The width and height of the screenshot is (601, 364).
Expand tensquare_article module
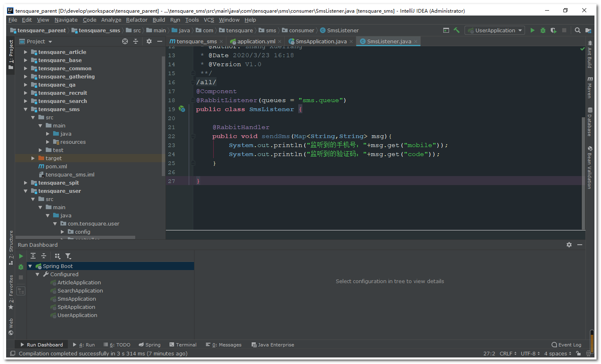pos(25,52)
